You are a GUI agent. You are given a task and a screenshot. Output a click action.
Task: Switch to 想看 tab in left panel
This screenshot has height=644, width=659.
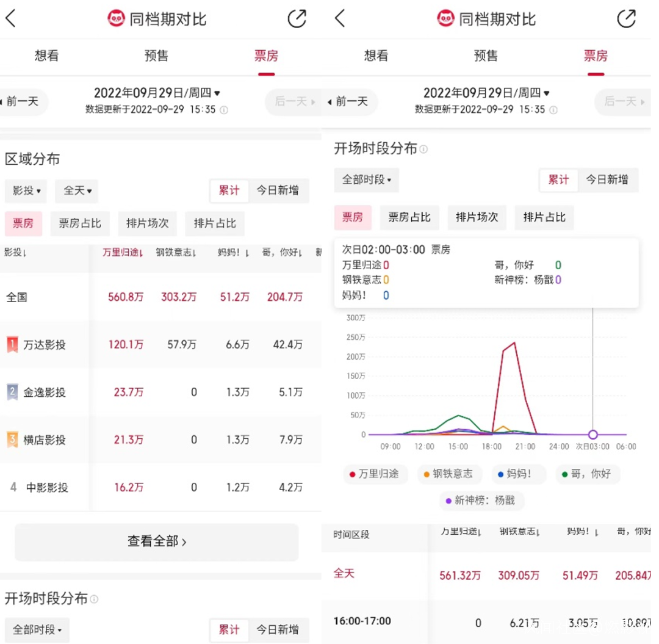click(46, 56)
